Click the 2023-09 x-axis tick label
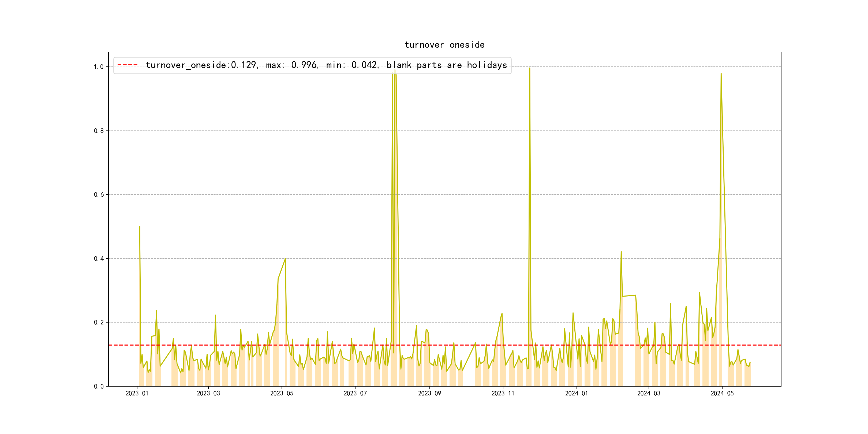The width and height of the screenshot is (868, 434). tap(429, 393)
